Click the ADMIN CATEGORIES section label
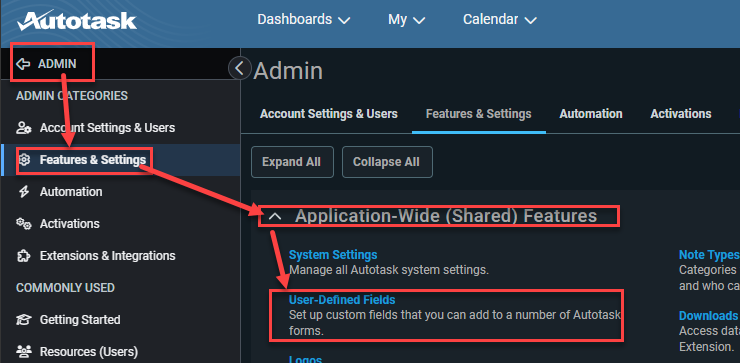Image resolution: width=740 pixels, height=363 pixels. (72, 96)
